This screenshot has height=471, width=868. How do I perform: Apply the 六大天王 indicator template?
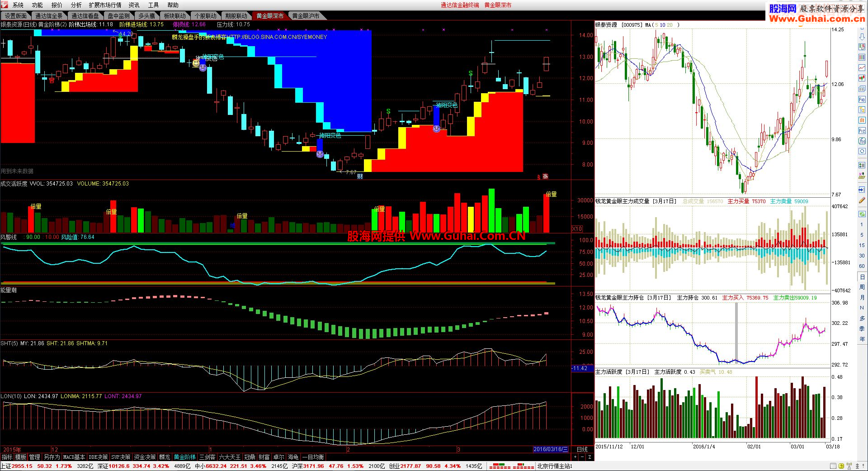[x=230, y=457]
